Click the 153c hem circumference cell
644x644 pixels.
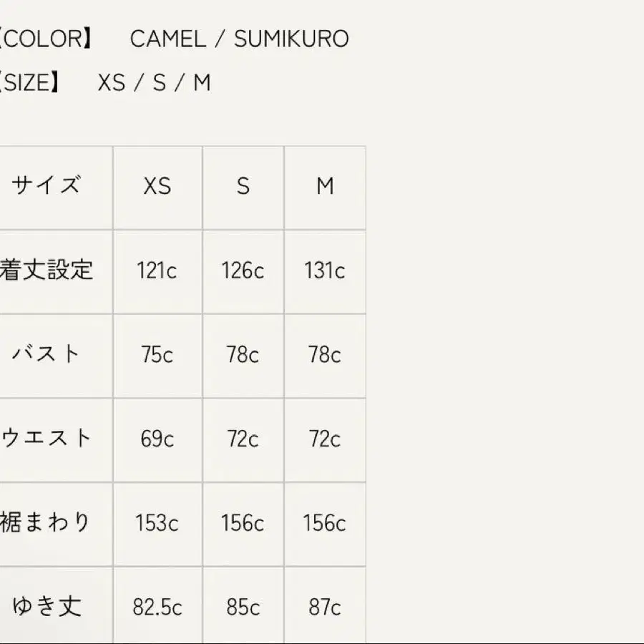click(x=157, y=523)
